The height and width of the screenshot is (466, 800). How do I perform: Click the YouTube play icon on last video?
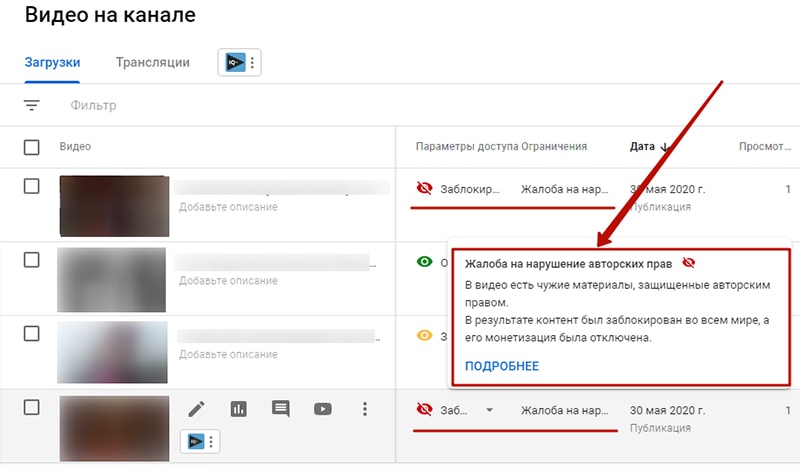(x=323, y=408)
